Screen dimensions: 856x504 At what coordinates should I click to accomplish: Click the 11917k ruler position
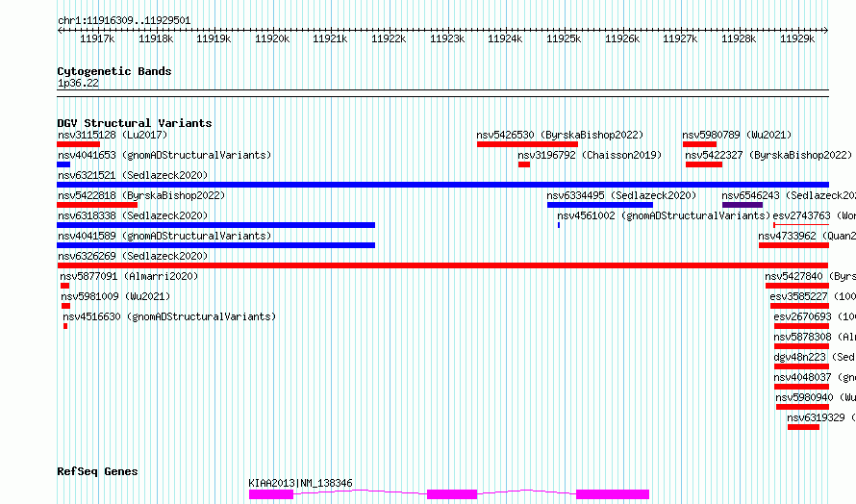[97, 38]
